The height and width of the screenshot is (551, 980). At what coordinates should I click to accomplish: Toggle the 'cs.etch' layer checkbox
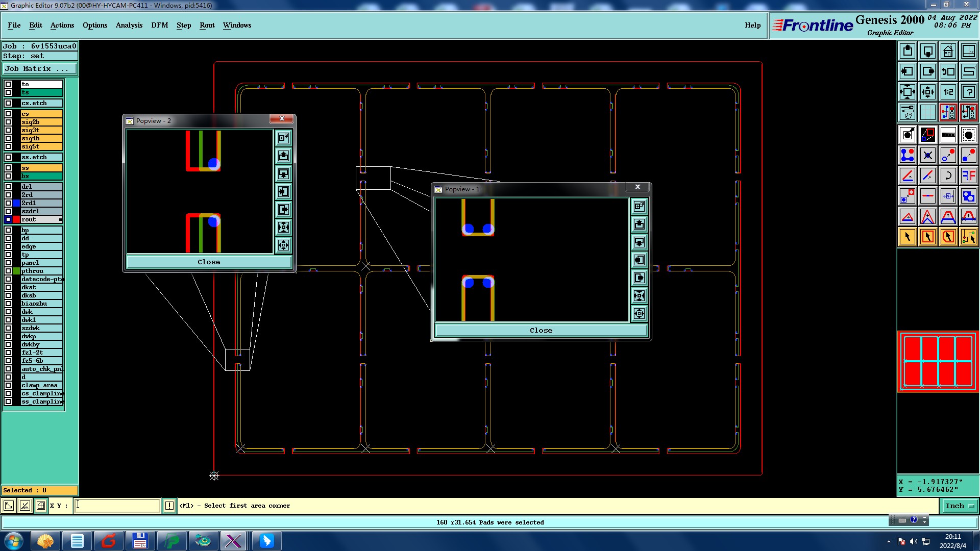[8, 103]
